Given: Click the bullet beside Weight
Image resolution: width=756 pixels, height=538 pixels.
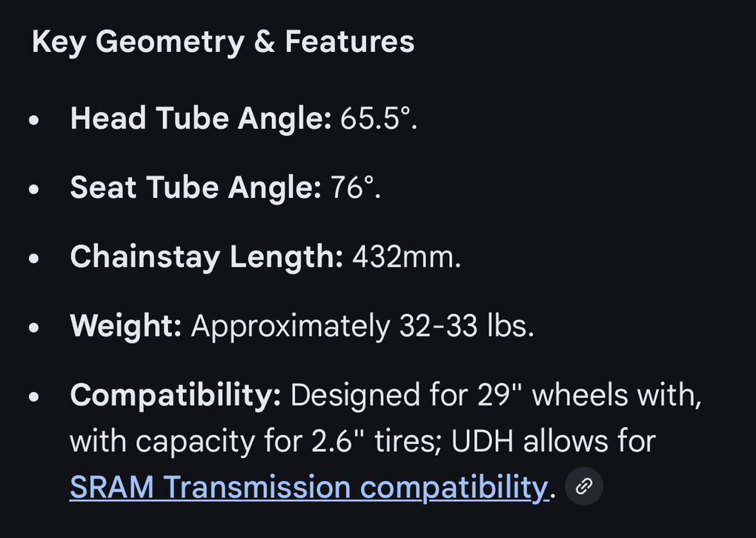Looking at the screenshot, I should (34, 327).
